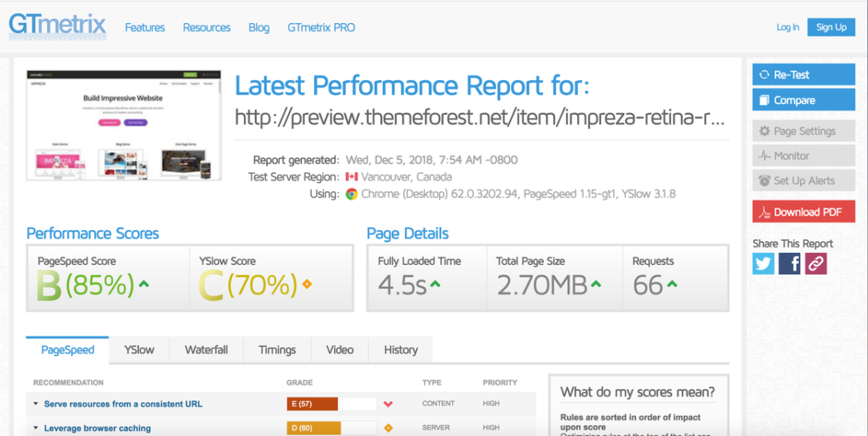868x436 pixels.
Task: Open Blog in top navigation
Action: [259, 27]
